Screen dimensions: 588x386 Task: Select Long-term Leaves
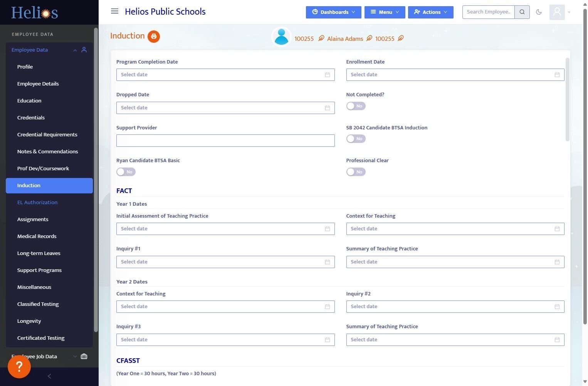49,253
